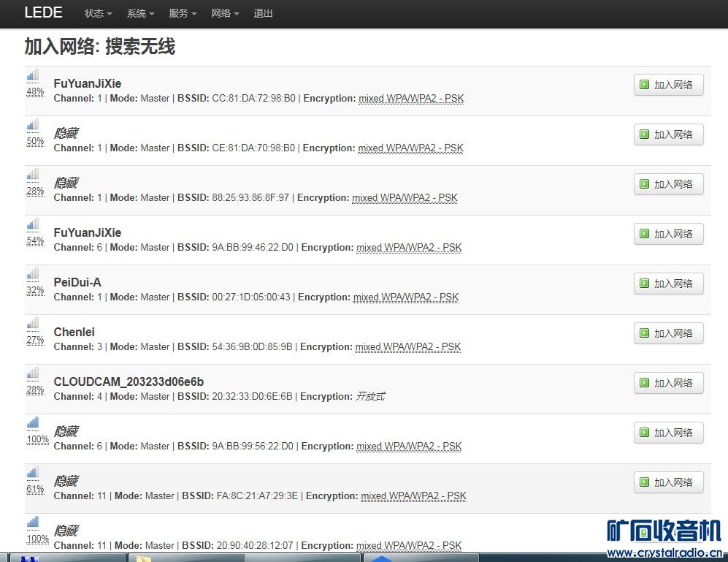Select the Chenlei network name
Image resolution: width=728 pixels, height=562 pixels.
point(74,333)
